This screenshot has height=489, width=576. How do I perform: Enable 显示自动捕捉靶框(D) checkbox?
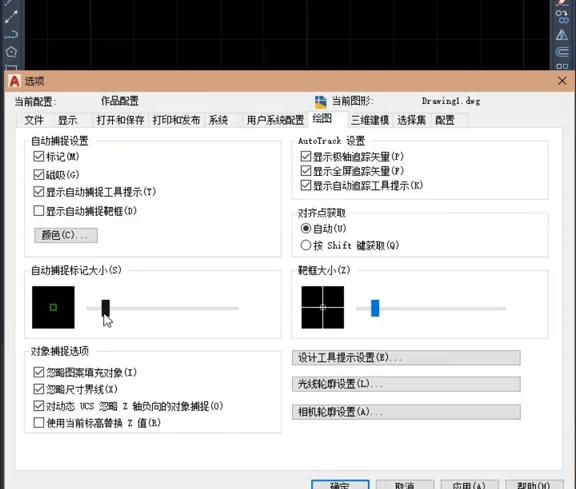39,211
